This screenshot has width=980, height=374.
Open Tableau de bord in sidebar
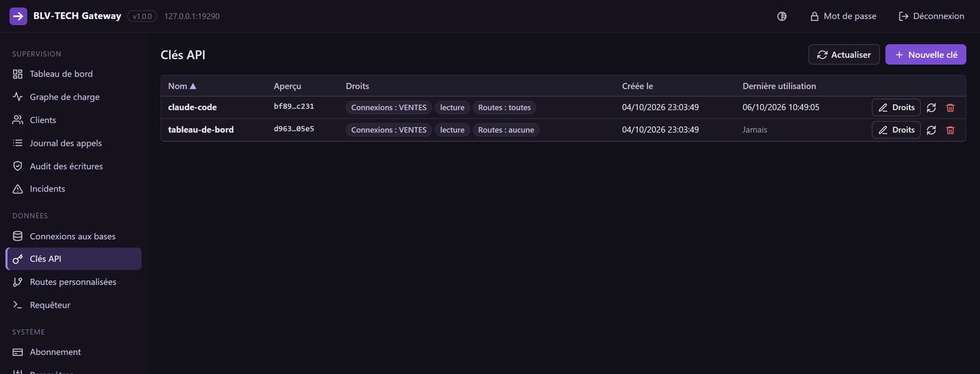coord(73,74)
